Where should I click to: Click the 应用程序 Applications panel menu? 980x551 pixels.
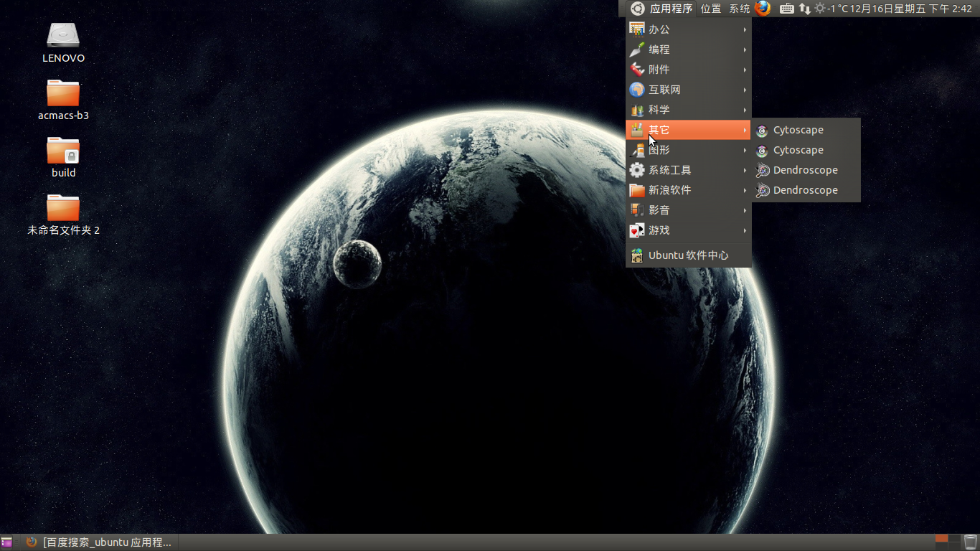661,9
